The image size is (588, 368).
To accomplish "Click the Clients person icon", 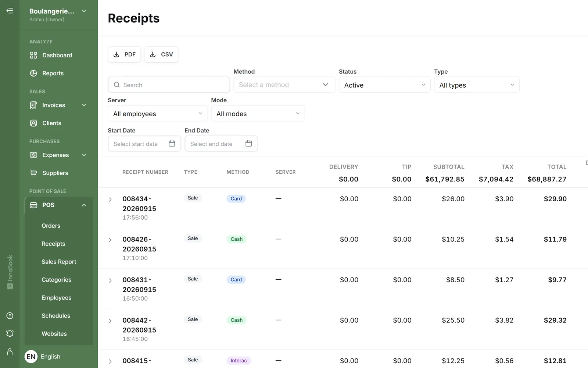I will click(x=33, y=123).
